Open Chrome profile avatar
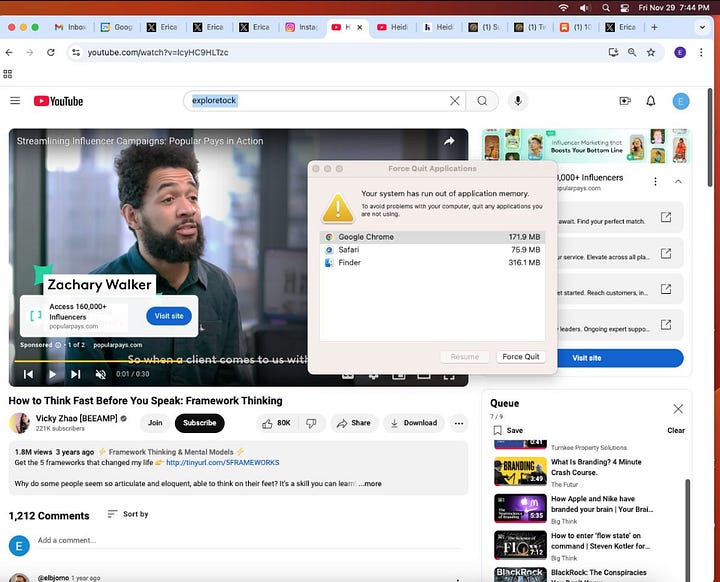 coord(680,52)
